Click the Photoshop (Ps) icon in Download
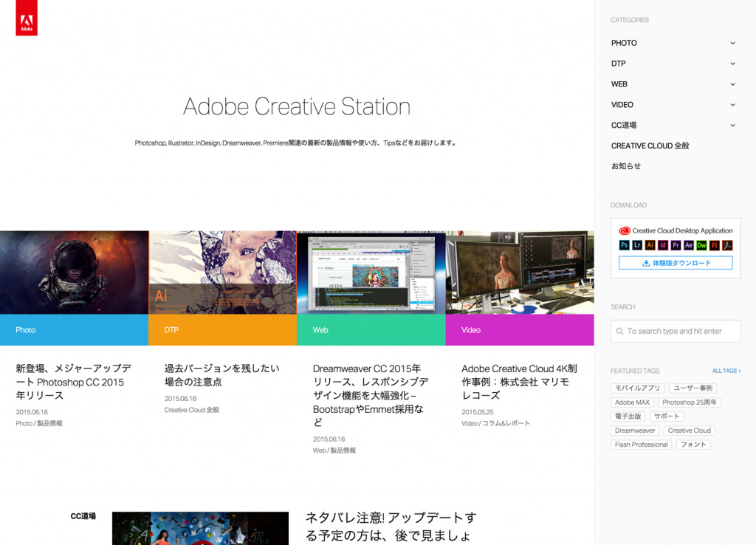Image resolution: width=756 pixels, height=545 pixels. (624, 245)
